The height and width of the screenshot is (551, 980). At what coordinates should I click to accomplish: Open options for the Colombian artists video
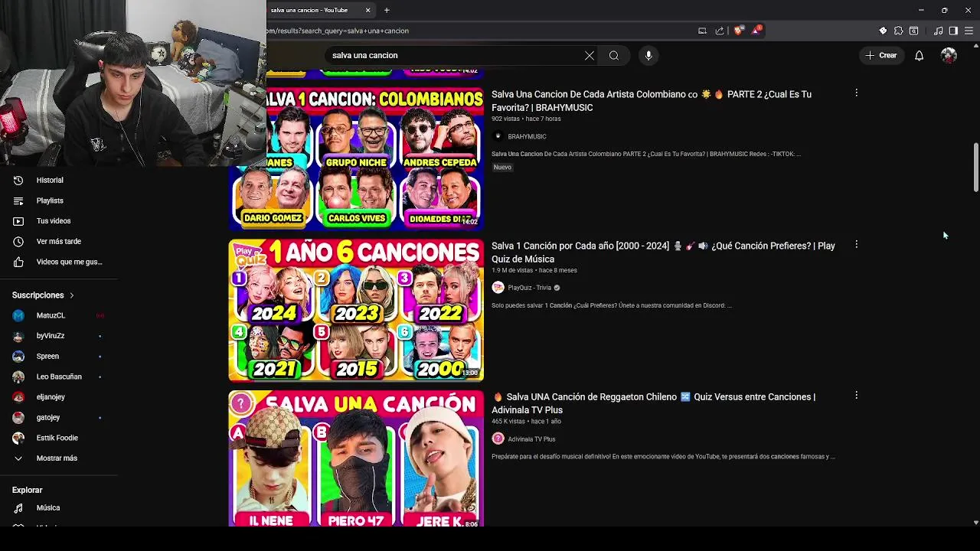[x=856, y=93]
